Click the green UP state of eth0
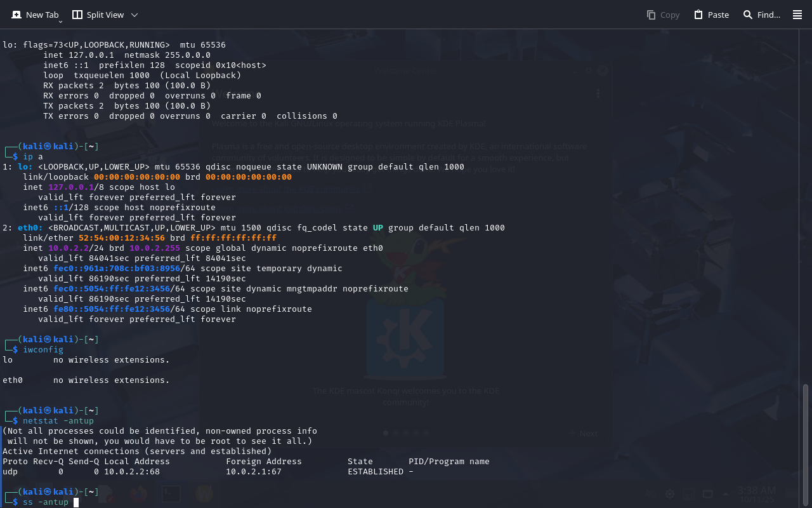The image size is (812, 508). [x=377, y=228]
